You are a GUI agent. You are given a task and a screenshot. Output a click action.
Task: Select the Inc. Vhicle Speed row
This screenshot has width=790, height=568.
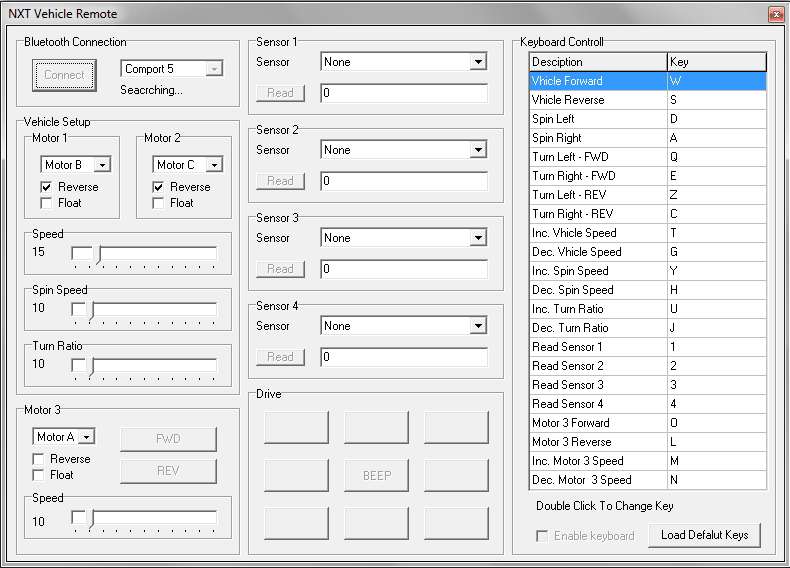648,233
